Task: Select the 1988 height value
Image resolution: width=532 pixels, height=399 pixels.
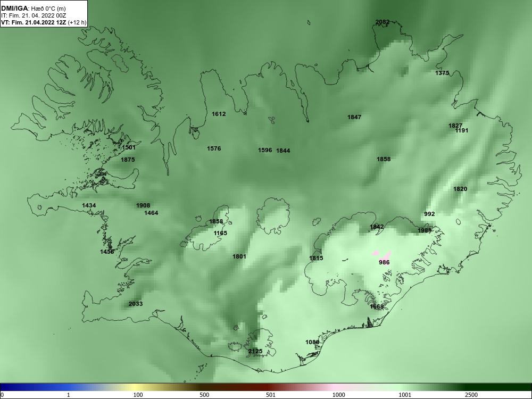Action: point(424,230)
